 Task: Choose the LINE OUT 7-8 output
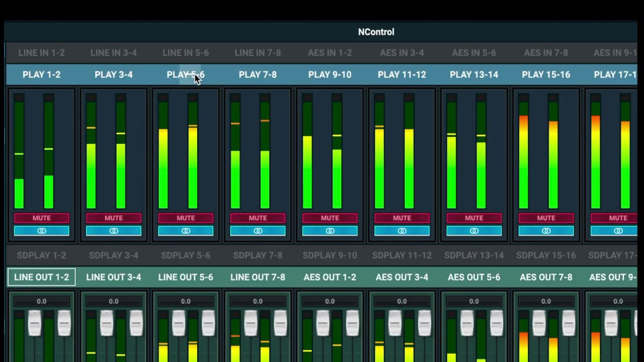pos(258,277)
